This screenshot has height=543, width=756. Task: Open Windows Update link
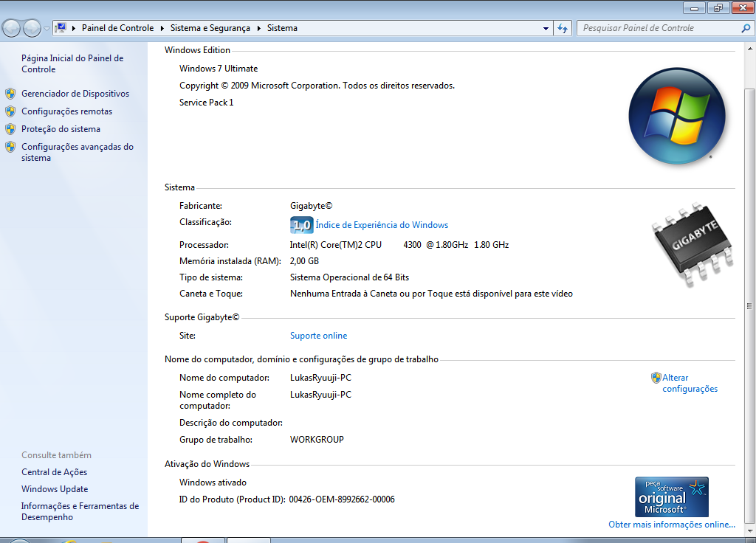coord(55,489)
